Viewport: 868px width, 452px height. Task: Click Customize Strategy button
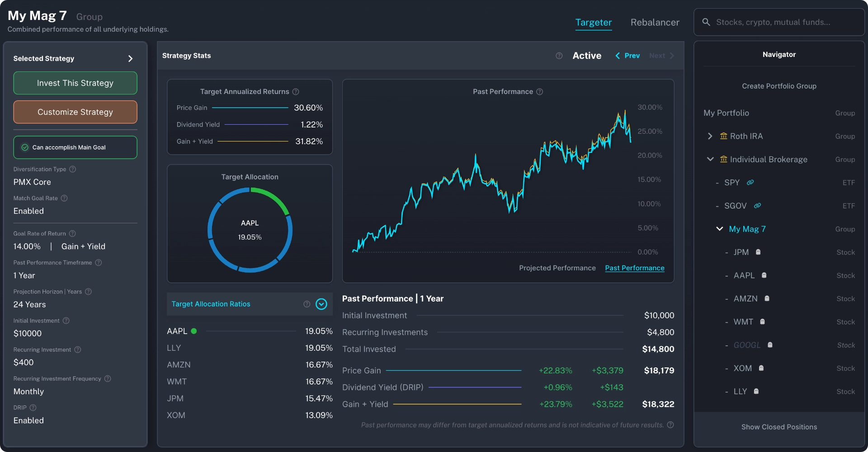pos(75,112)
